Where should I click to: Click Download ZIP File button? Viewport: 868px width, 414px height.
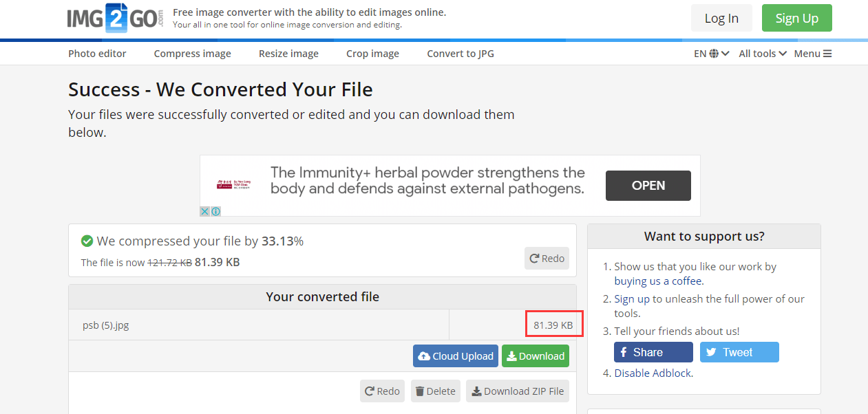pyautogui.click(x=518, y=391)
